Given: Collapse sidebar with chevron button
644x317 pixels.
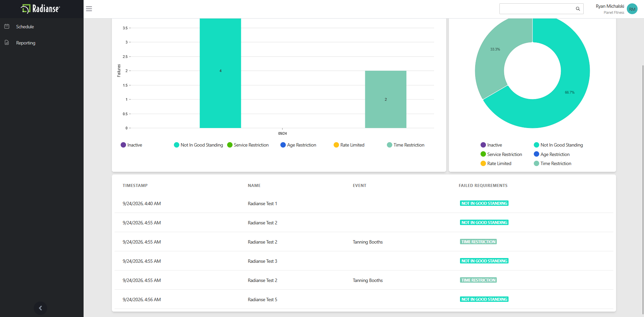Looking at the screenshot, I should 40,308.
